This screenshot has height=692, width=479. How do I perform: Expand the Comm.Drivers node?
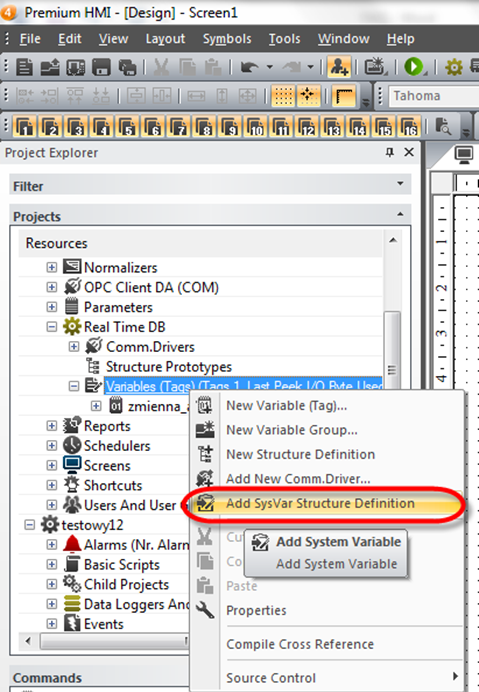click(x=74, y=347)
